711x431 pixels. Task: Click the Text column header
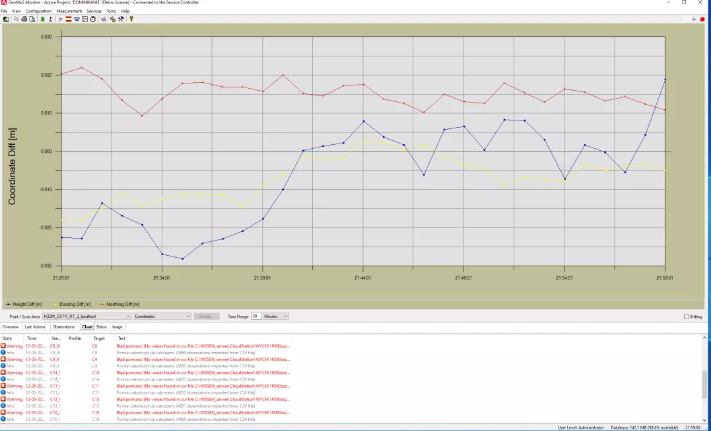point(122,339)
